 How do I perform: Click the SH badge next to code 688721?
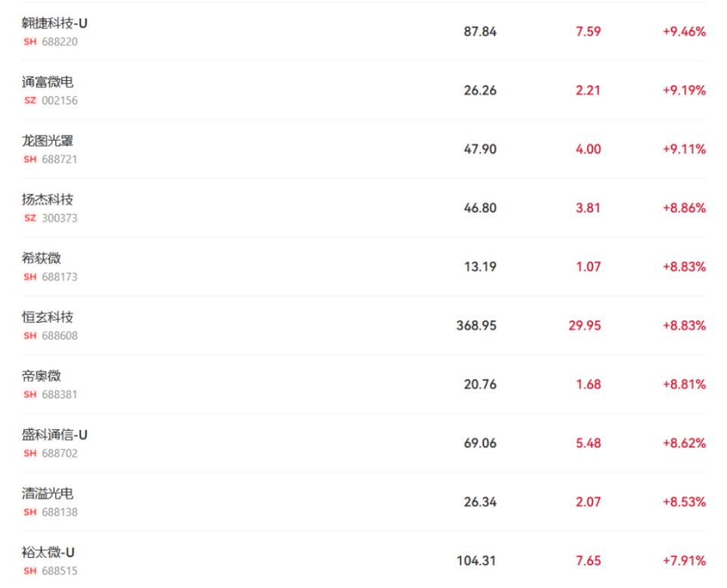coord(30,160)
